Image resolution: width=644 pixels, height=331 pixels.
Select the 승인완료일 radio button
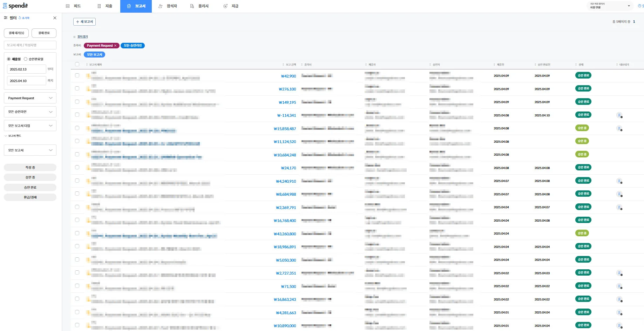click(x=26, y=59)
